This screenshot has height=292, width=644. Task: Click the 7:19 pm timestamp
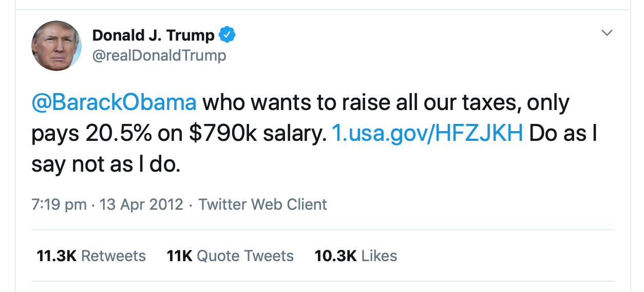tap(59, 204)
